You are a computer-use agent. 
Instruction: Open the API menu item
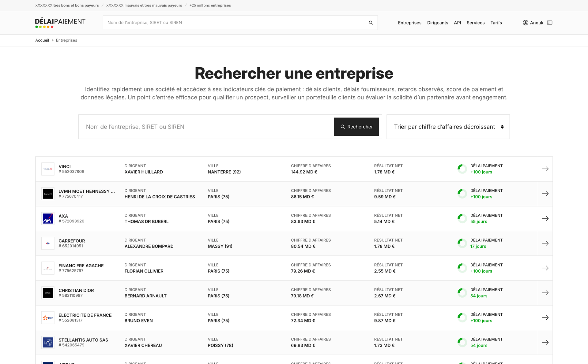tap(457, 23)
